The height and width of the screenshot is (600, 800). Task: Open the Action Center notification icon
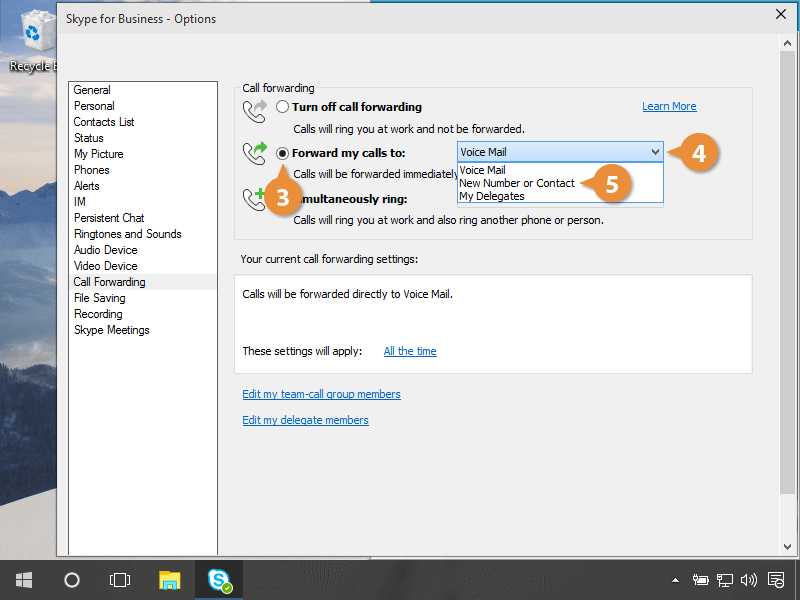(x=775, y=579)
